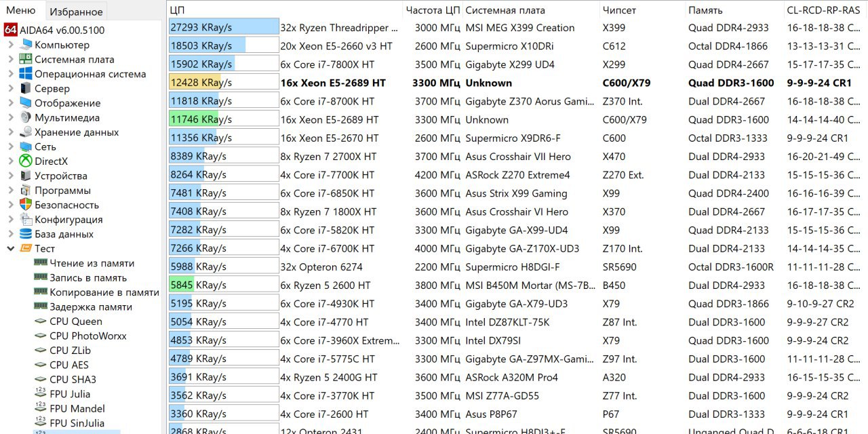868x434 pixels.
Task: Sort by the Память column header
Action: click(x=734, y=10)
